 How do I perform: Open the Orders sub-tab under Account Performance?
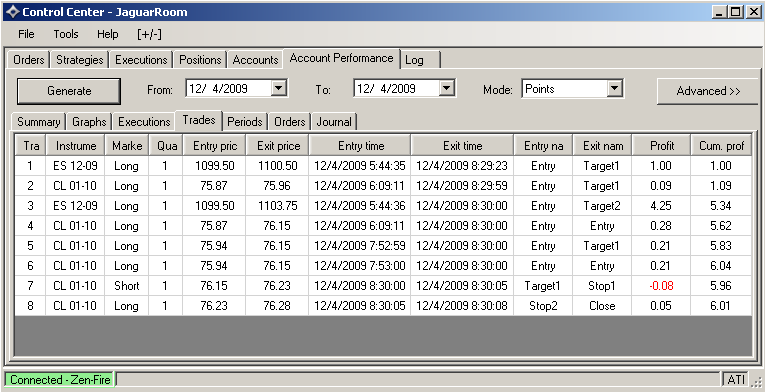tap(290, 122)
